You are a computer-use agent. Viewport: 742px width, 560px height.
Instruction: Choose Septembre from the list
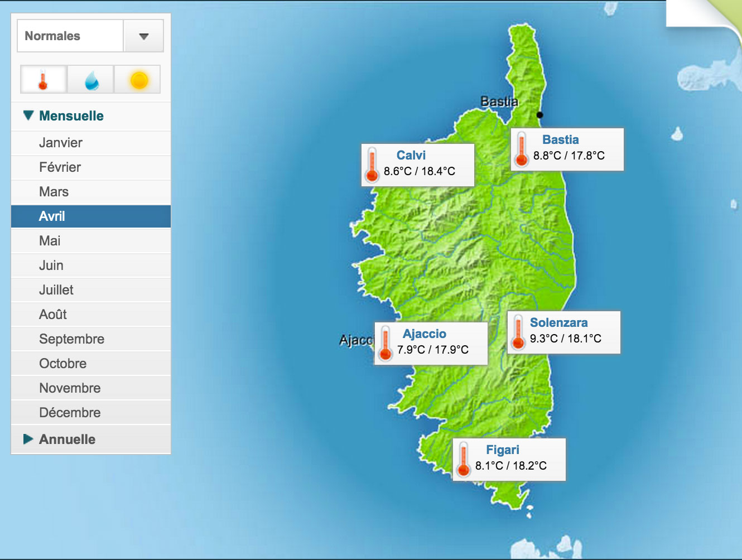91,339
